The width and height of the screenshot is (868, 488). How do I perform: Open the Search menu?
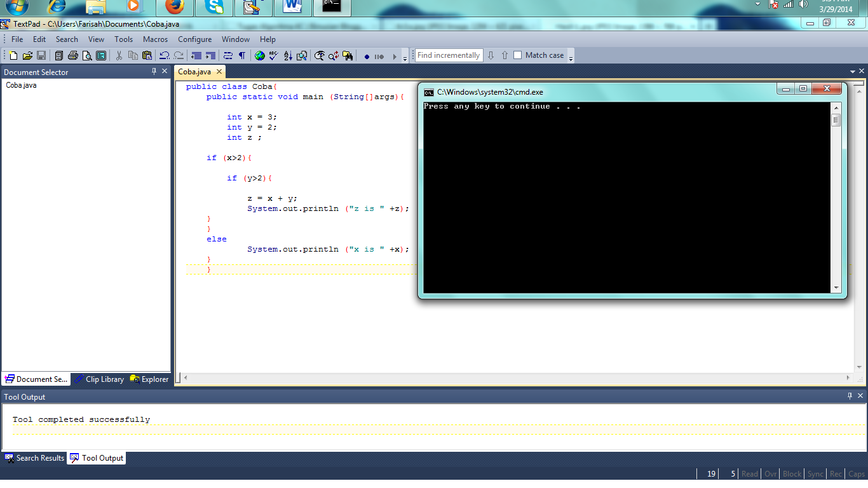click(67, 39)
